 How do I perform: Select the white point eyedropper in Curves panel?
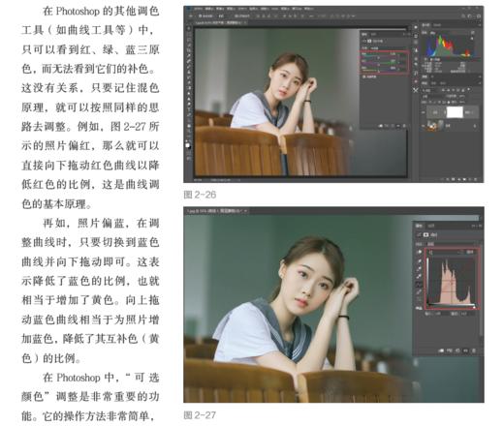tap(420, 276)
